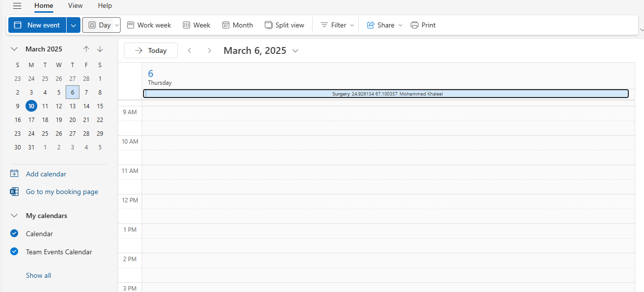Screen dimensions: 644x292
Task: Click the 11 AM time slot label
Action: pos(130,171)
